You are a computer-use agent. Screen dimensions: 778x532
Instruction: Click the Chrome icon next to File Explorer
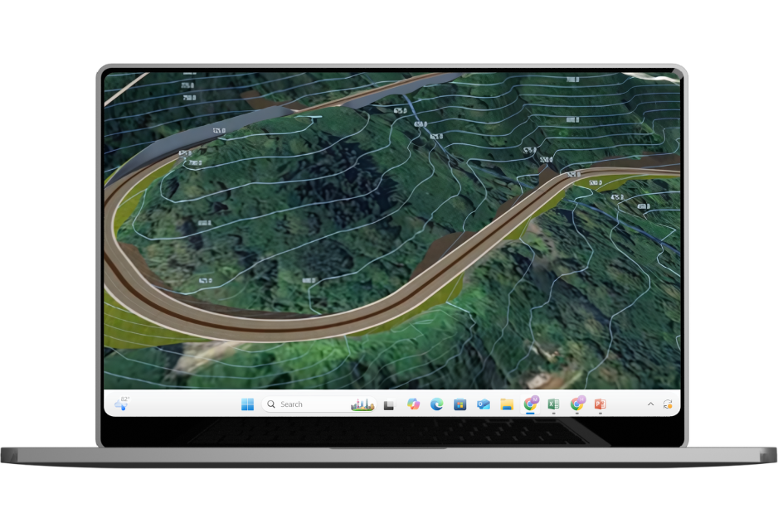coord(530,404)
